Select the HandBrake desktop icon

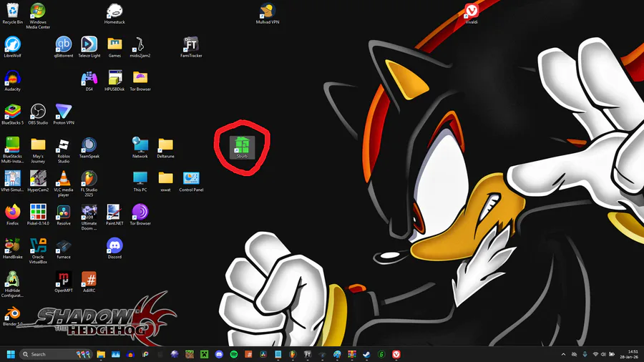click(12, 249)
